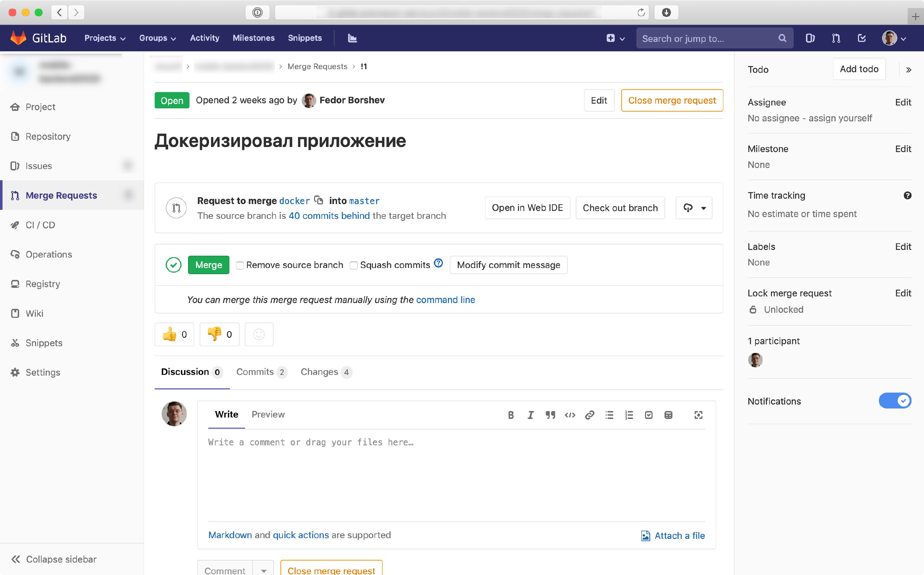Click Modify commit message button
This screenshot has width=924, height=575.
point(508,265)
